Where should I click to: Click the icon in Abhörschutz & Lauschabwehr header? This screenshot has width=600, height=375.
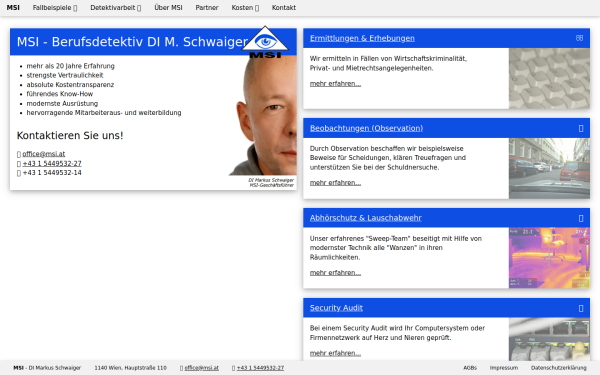point(581,218)
